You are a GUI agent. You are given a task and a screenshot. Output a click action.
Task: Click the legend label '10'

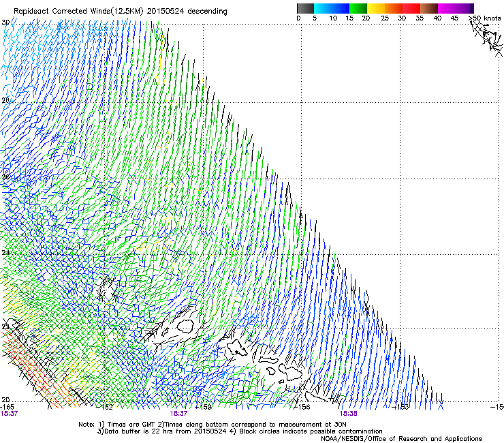tap(333, 18)
